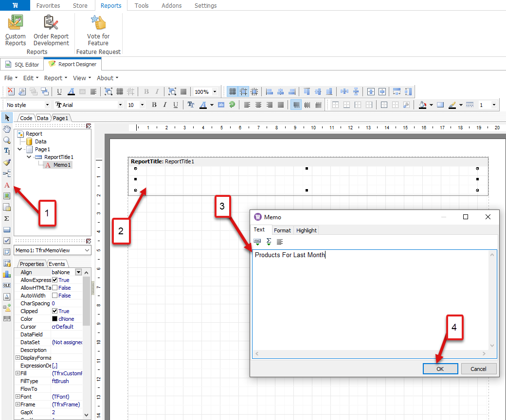
Task: Switch to the Format tab in Memo
Action: (x=282, y=230)
